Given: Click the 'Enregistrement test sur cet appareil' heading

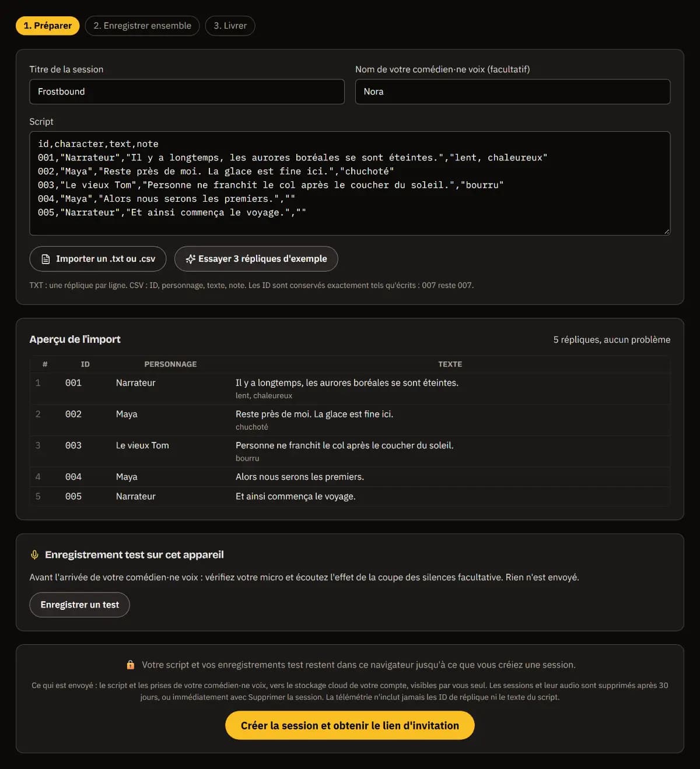Looking at the screenshot, I should pos(134,554).
